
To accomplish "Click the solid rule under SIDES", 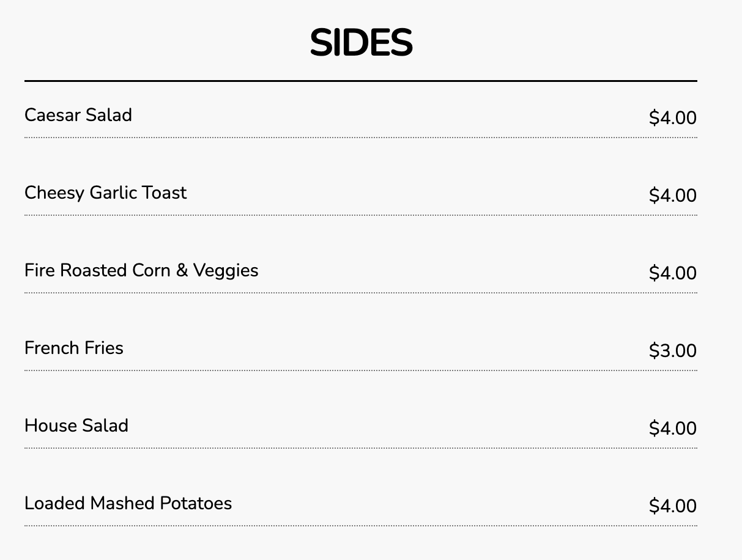I will [x=361, y=81].
